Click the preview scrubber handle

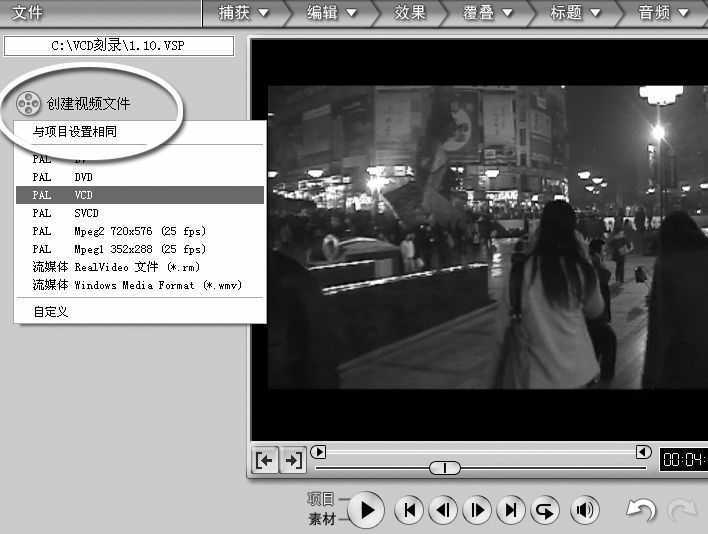[x=445, y=468]
